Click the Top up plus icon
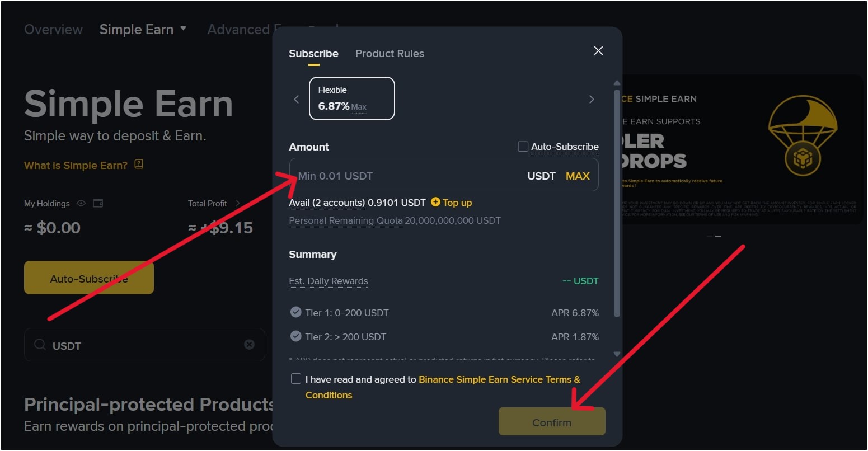Screen dimensions: 868x451 tap(436, 202)
